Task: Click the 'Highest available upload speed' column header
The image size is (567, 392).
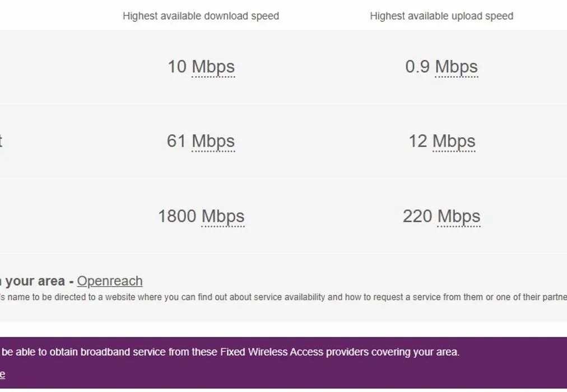Action: (x=441, y=16)
